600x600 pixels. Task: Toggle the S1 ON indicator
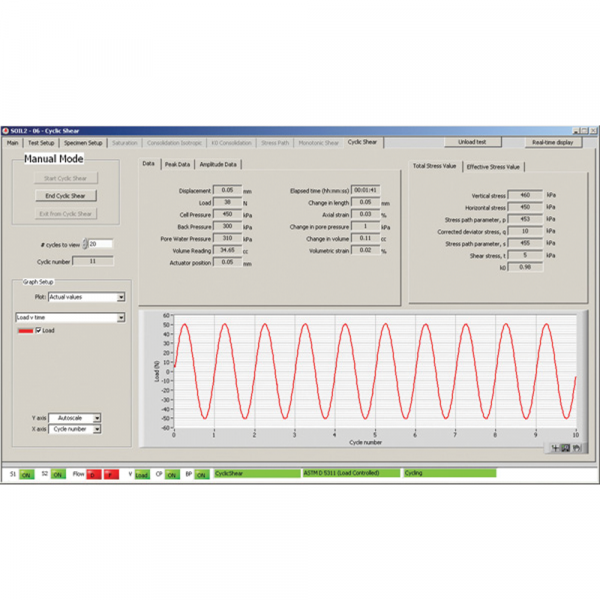coord(26,474)
